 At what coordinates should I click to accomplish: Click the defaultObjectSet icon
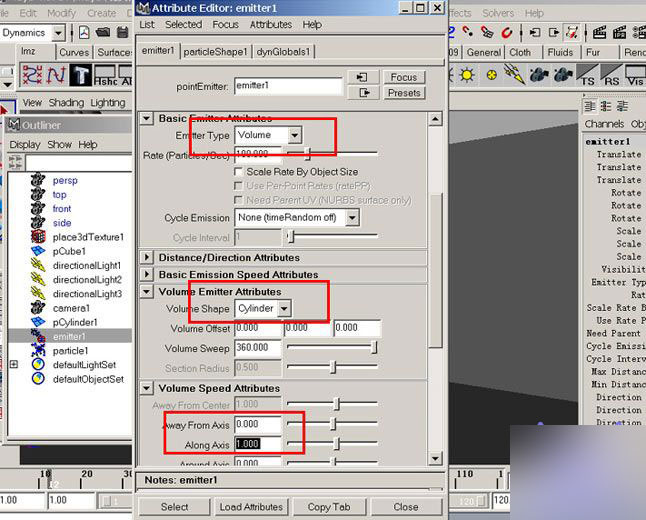38,379
